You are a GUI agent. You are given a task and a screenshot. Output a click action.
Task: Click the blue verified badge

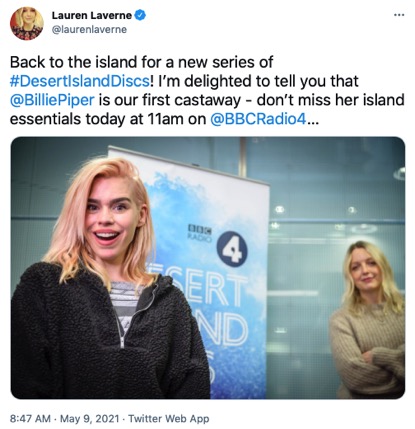140,15
